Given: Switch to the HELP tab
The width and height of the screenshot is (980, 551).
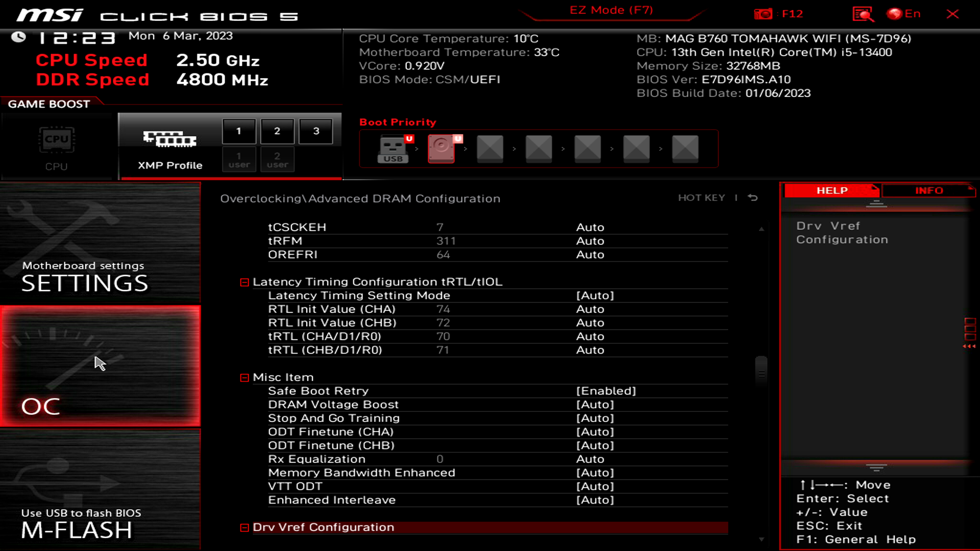Looking at the screenshot, I should 832,190.
